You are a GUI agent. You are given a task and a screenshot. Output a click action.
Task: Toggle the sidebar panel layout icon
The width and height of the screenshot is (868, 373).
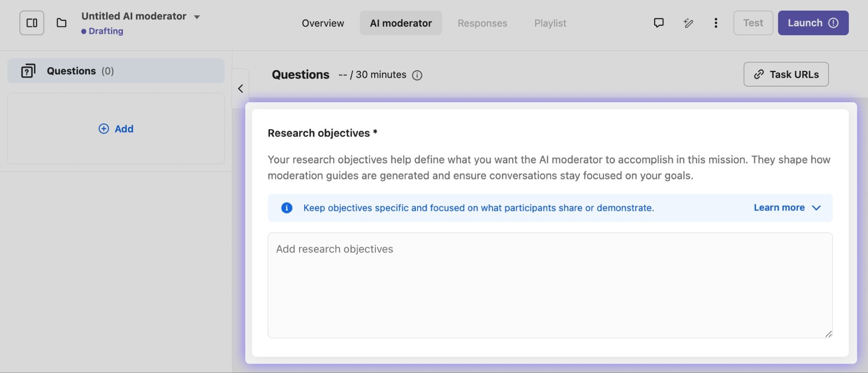point(32,23)
